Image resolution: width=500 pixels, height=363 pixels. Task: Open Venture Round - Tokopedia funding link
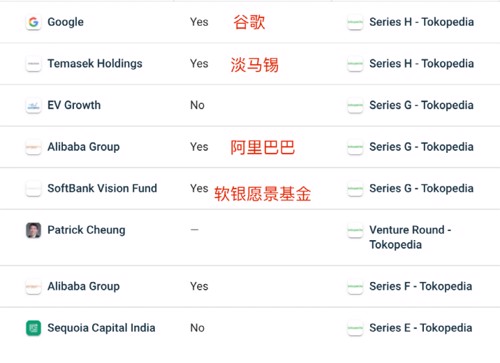[x=410, y=237]
